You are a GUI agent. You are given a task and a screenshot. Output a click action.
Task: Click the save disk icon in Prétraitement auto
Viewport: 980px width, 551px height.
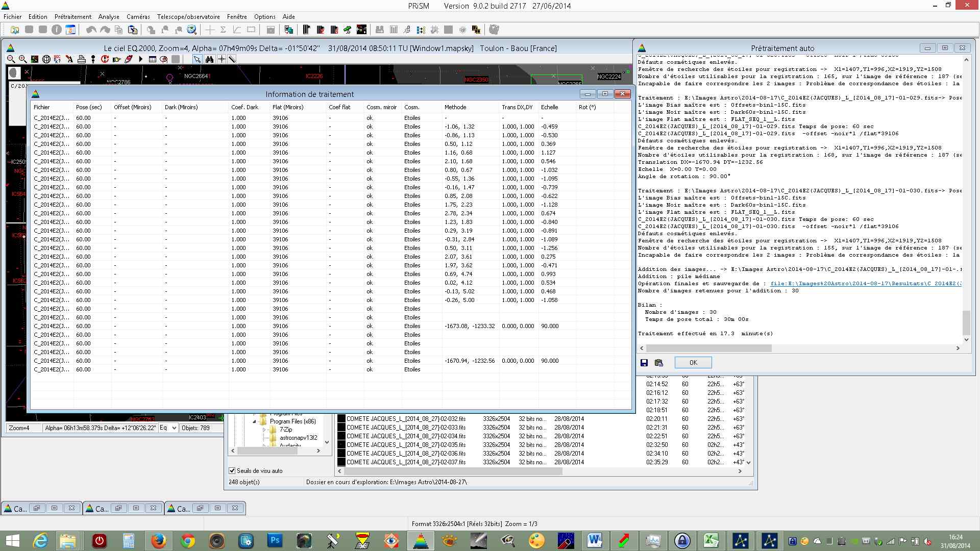click(x=644, y=363)
